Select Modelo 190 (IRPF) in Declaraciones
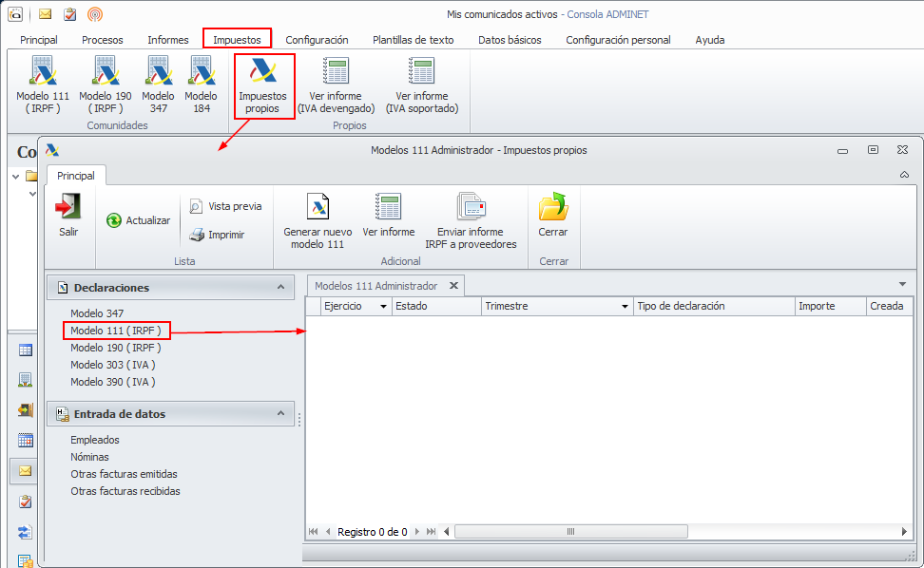The width and height of the screenshot is (924, 568). [x=116, y=348]
